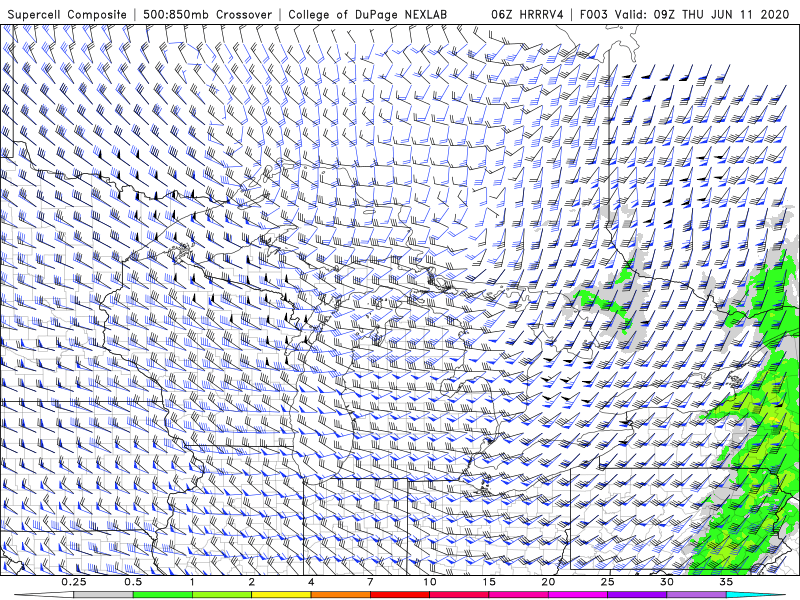Click the 0.5 legend value

tap(133, 582)
